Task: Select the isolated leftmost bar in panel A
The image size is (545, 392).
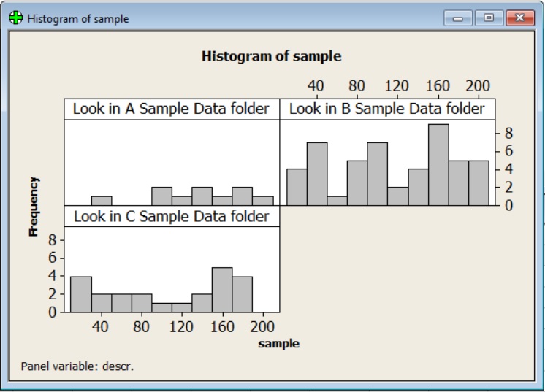Action: point(101,201)
